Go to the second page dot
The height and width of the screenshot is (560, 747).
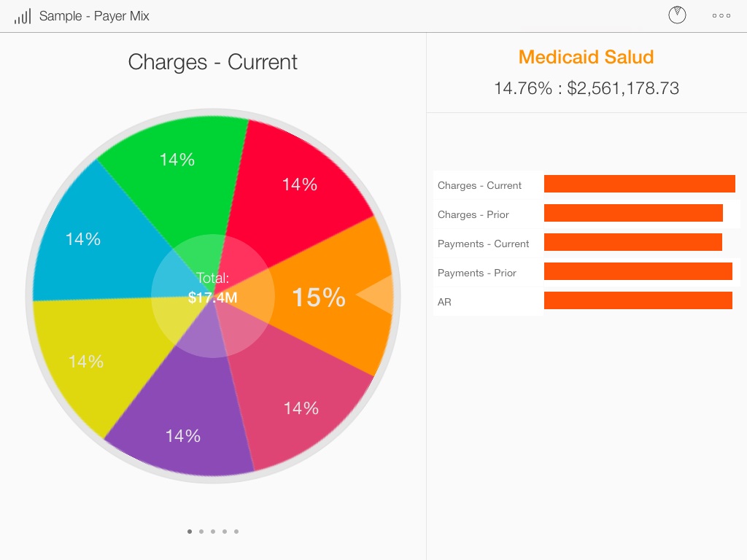[x=201, y=532]
